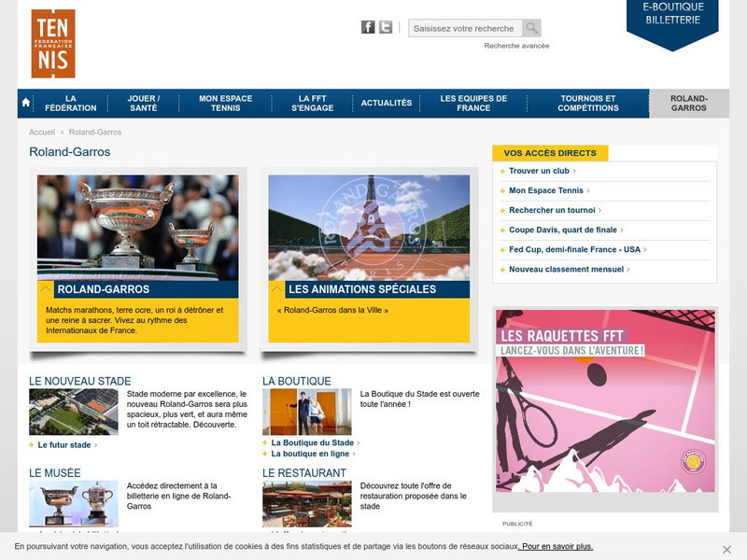This screenshot has width=747, height=560.
Task: Click the museum trophies thumbnail
Action: click(74, 503)
